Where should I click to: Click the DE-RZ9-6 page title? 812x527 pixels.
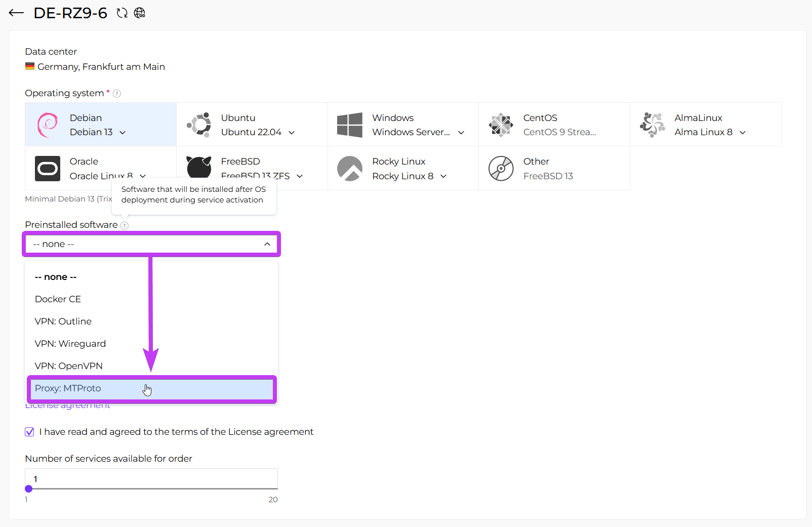70,13
